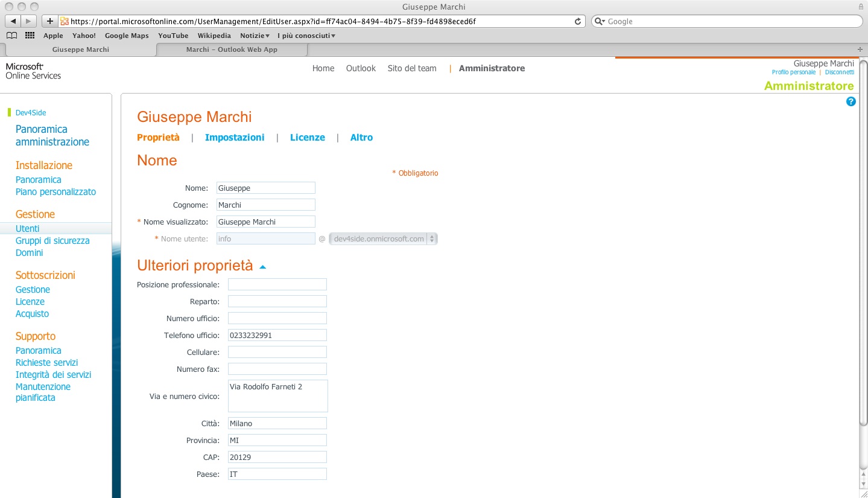Screen dimensions: 868x498
Task: Click the browser back arrow button
Action: coord(13,21)
